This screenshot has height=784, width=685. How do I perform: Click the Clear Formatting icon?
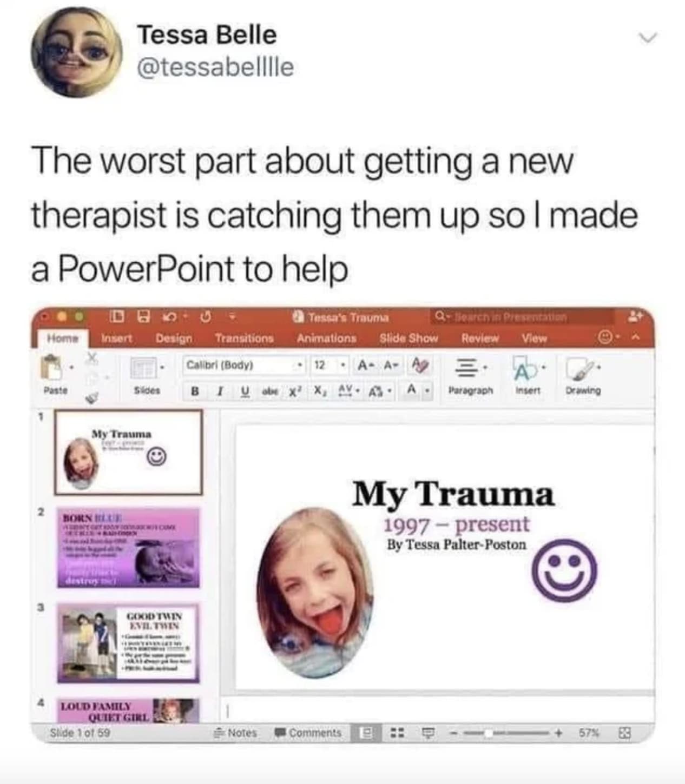(x=420, y=365)
